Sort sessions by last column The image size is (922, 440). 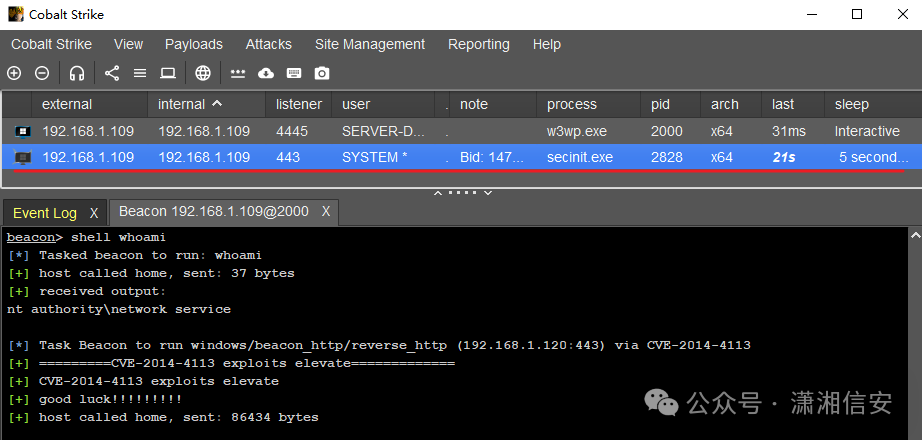(x=793, y=104)
